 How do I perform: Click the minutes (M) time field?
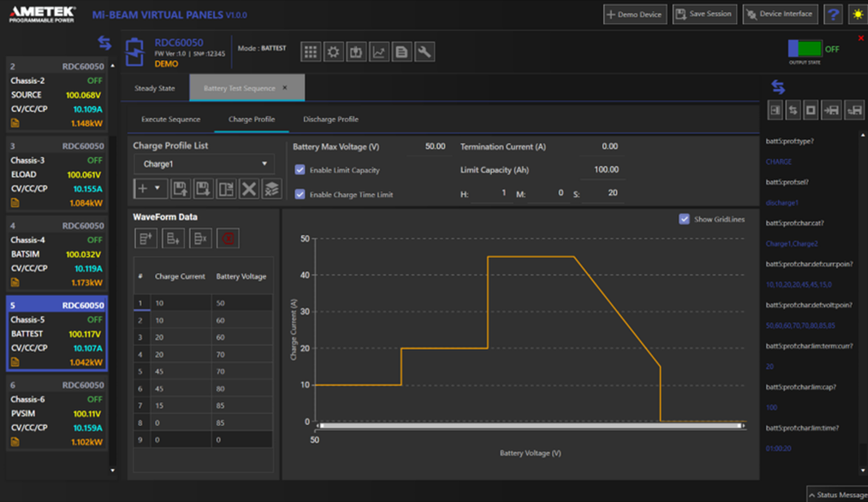click(547, 193)
